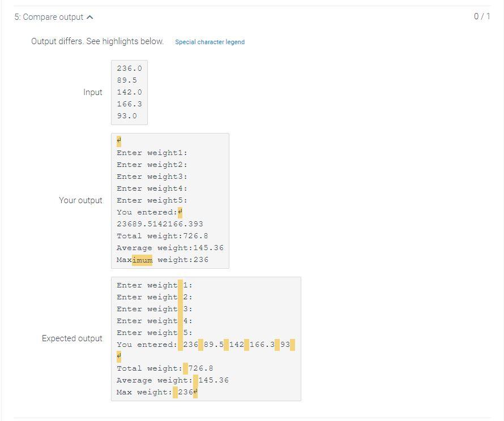This screenshot has height=421, width=504.
Task: Select the Your output box
Action: [x=170, y=200]
